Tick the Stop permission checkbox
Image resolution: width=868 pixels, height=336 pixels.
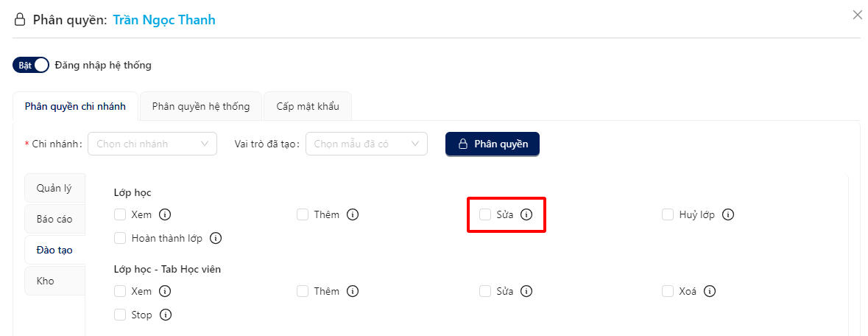pos(119,315)
